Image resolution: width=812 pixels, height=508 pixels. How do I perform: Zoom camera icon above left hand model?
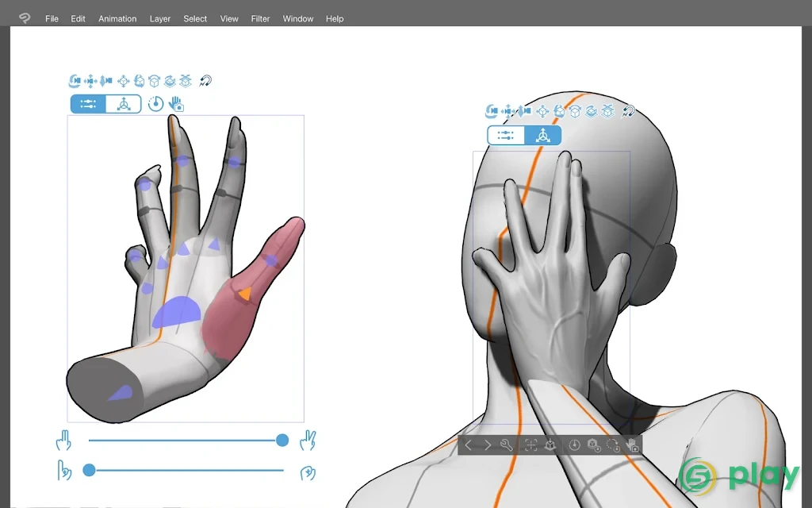pyautogui.click(x=105, y=81)
